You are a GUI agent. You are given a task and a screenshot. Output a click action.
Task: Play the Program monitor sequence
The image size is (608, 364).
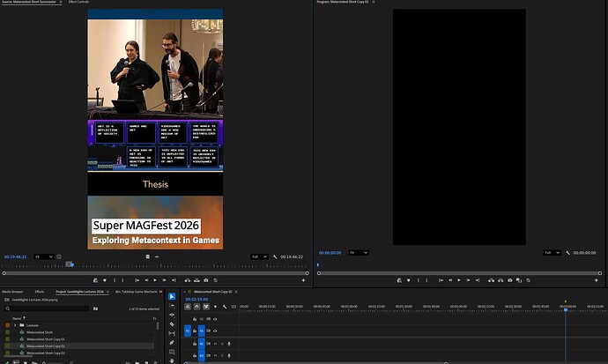(x=459, y=280)
